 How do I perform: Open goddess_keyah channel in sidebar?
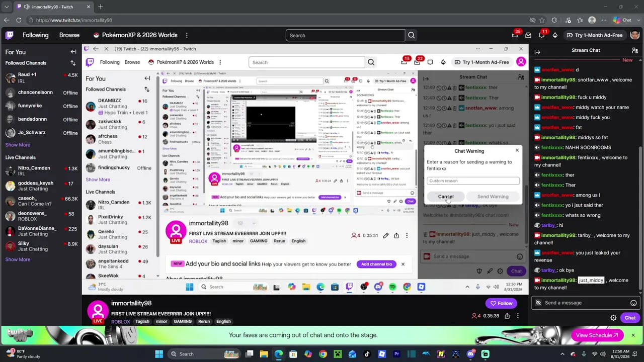(x=41, y=186)
